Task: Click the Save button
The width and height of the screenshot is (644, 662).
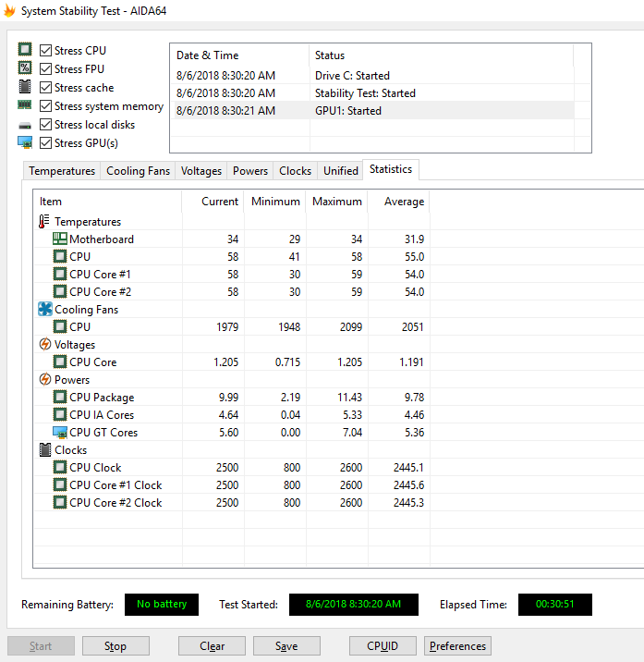Action: tap(286, 646)
